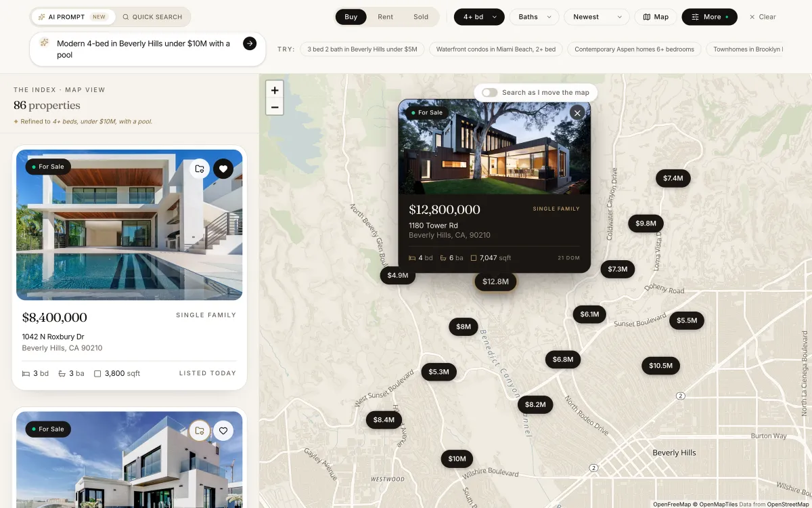Click the Map view button
Image resolution: width=812 pixels, height=508 pixels.
click(x=656, y=17)
